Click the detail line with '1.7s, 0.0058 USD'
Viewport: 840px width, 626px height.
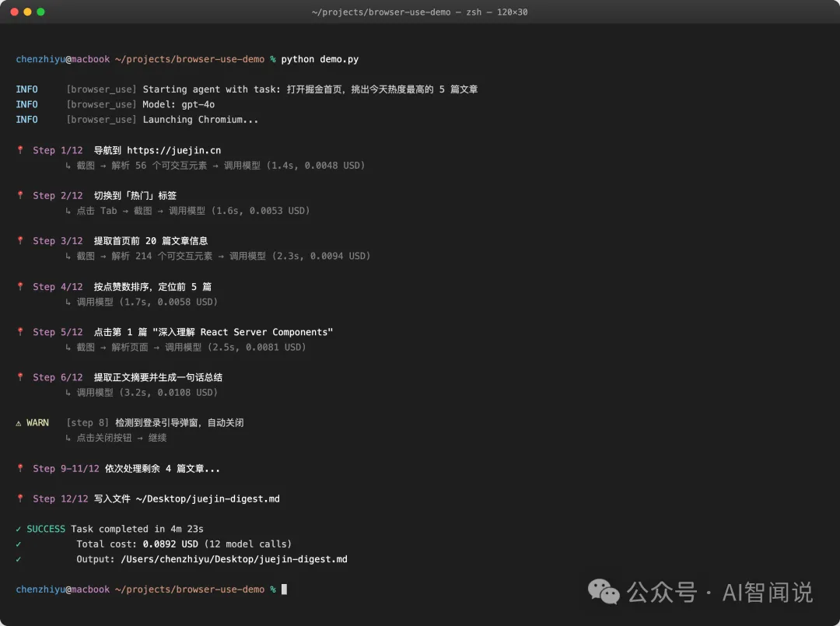[142, 302]
